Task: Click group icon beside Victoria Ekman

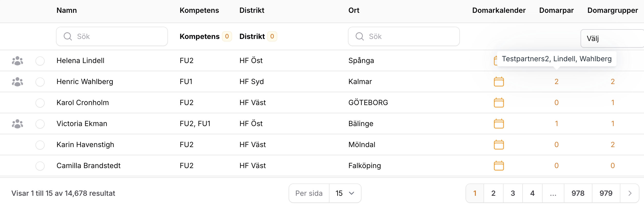Action: 17,124
